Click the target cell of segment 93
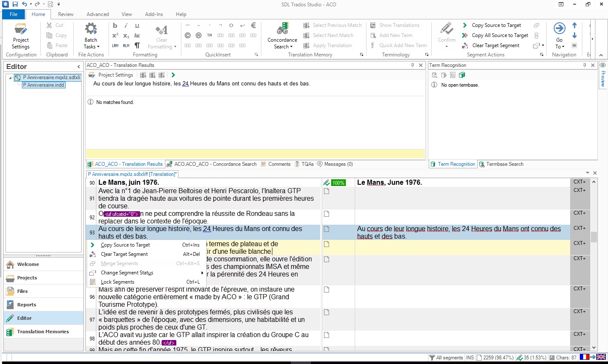 pos(462,232)
